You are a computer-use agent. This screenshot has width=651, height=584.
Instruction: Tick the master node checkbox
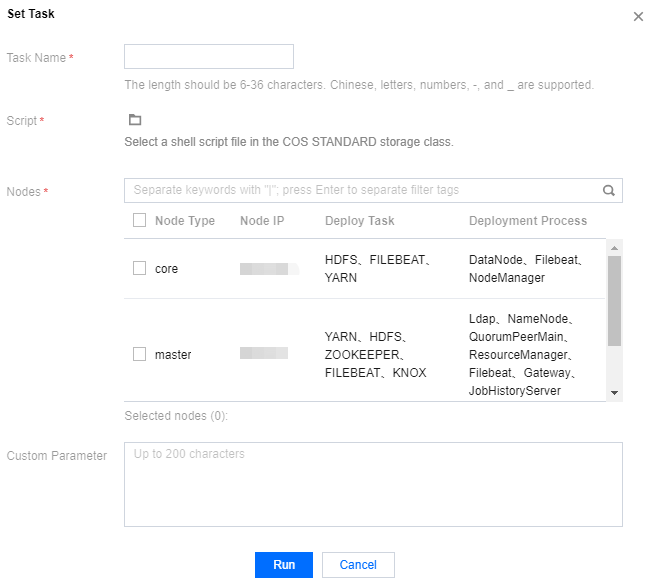[x=140, y=354]
